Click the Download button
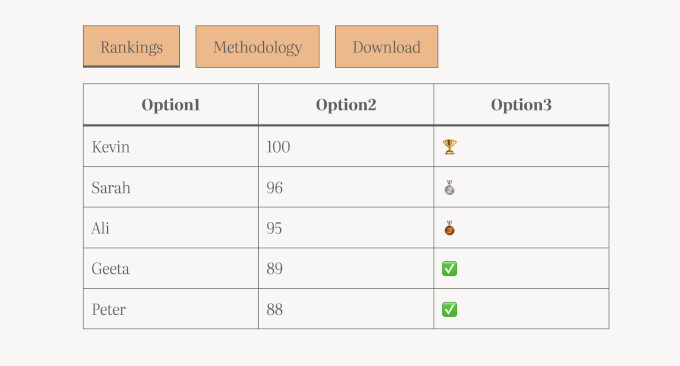The height and width of the screenshot is (366, 680). pyautogui.click(x=386, y=46)
